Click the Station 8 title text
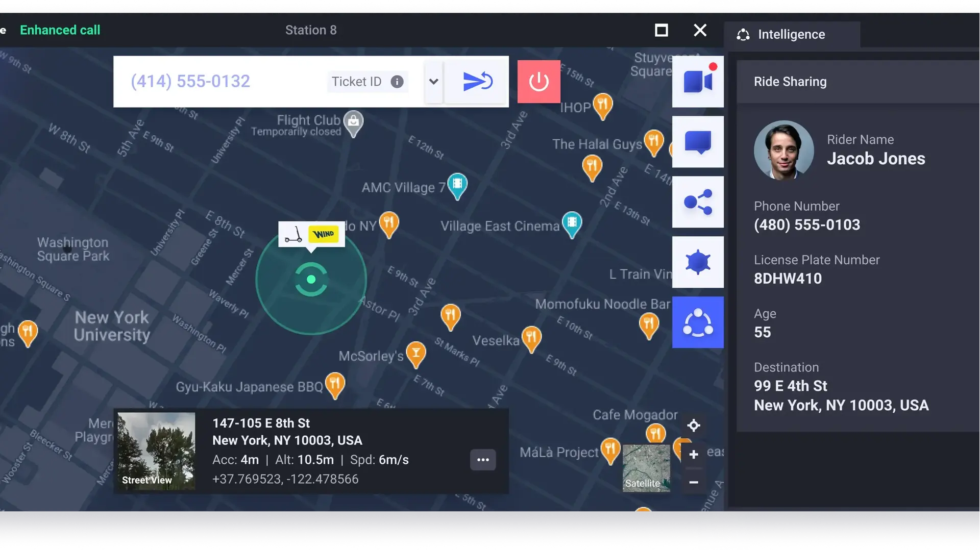This screenshot has height=550, width=980. [311, 30]
